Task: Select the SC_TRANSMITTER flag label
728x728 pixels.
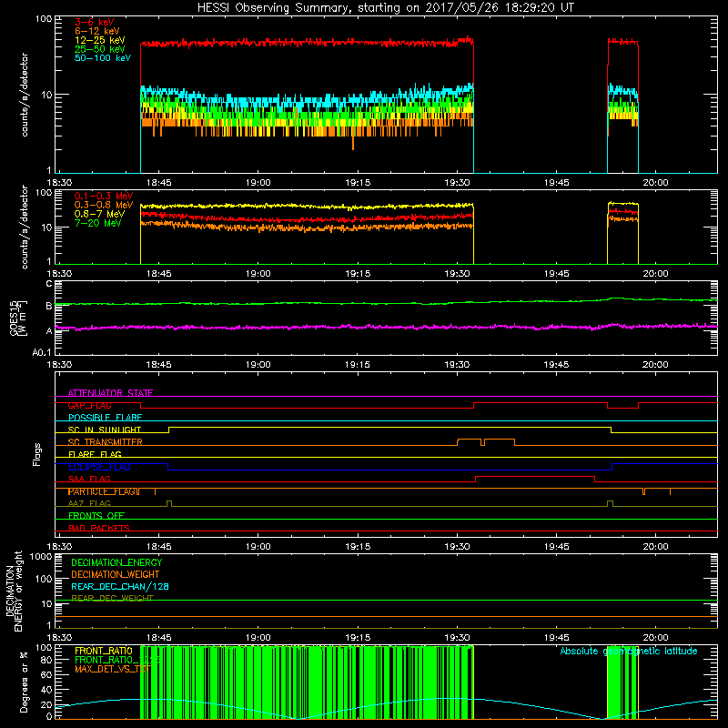Action: click(x=106, y=442)
